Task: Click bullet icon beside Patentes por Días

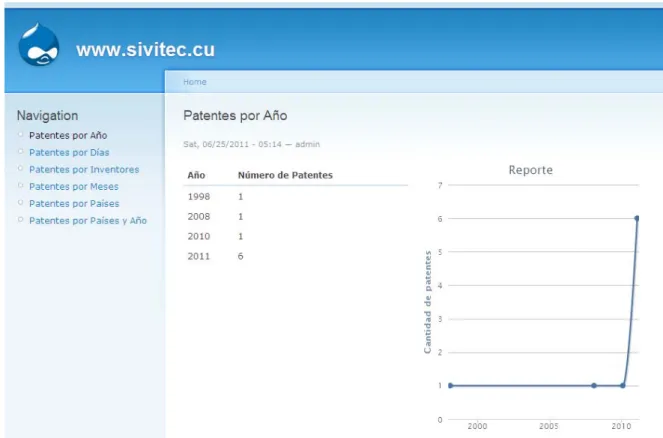Action: pyautogui.click(x=20, y=151)
